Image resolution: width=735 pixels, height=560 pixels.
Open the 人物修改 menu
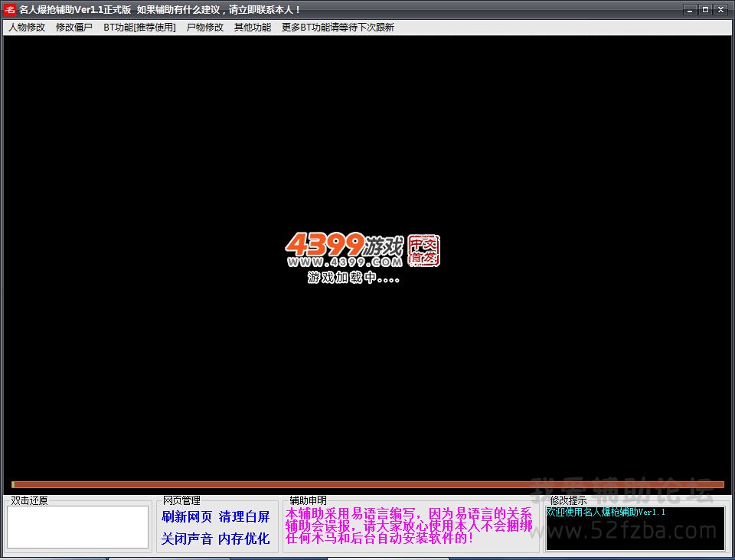tap(27, 28)
